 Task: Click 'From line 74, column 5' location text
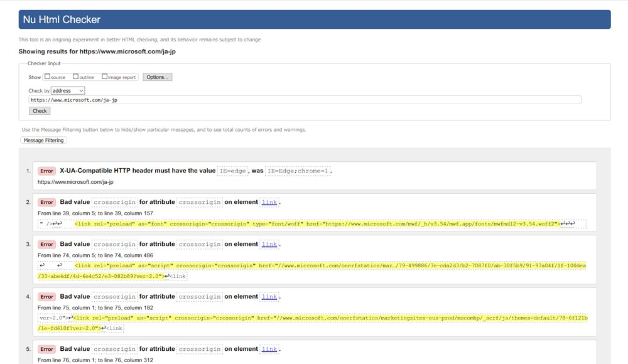[95, 255]
